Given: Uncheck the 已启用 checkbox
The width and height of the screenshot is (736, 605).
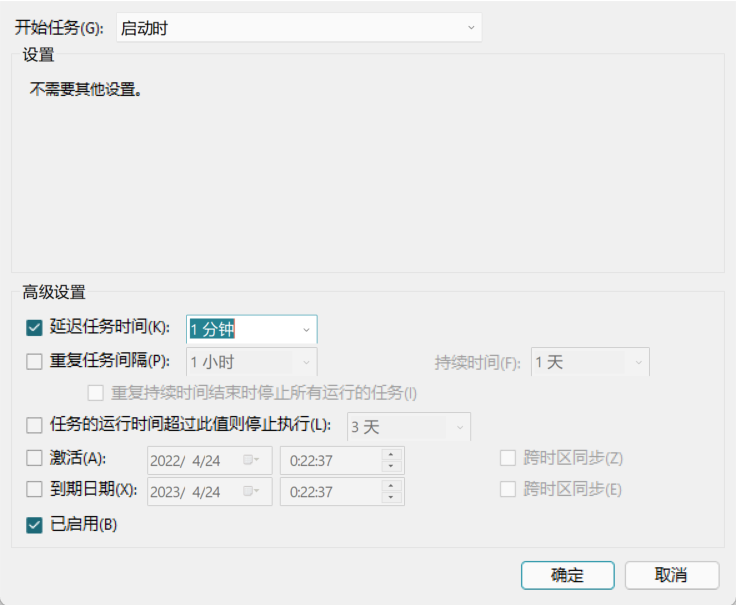Looking at the screenshot, I should (x=34, y=525).
